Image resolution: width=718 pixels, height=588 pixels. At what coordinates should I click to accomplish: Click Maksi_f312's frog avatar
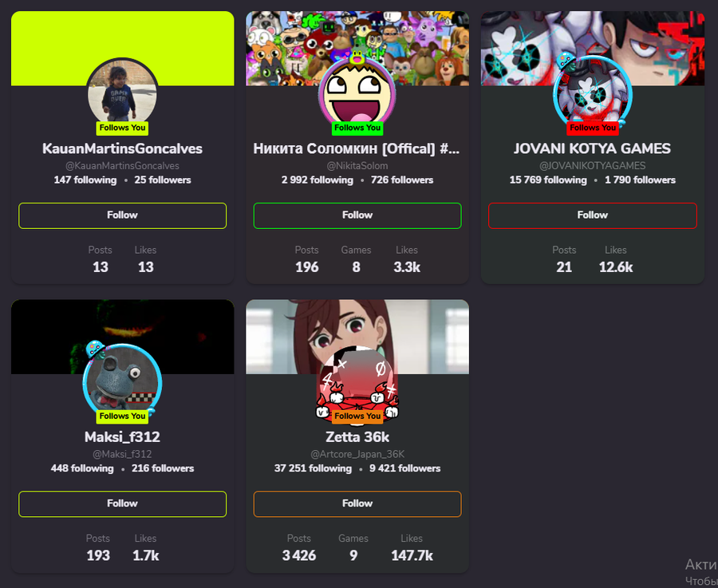122,382
